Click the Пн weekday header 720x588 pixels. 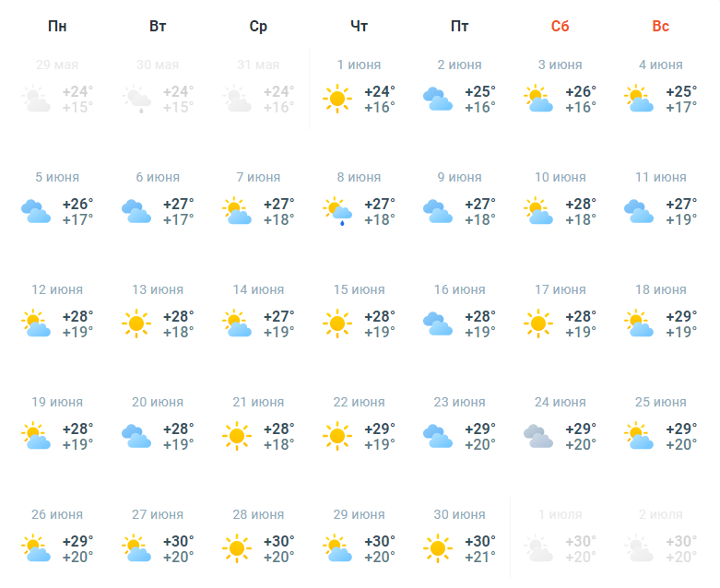coord(57,26)
